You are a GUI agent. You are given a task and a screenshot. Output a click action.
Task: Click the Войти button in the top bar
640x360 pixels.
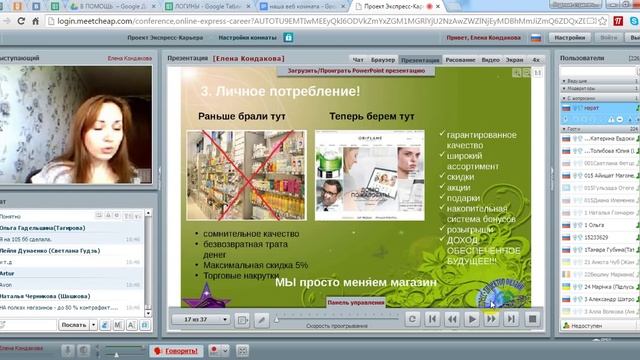click(609, 38)
